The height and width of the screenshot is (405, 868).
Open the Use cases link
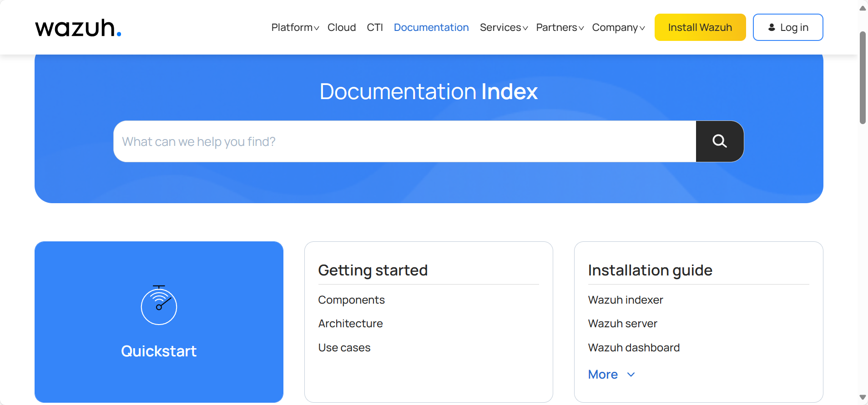tap(344, 348)
